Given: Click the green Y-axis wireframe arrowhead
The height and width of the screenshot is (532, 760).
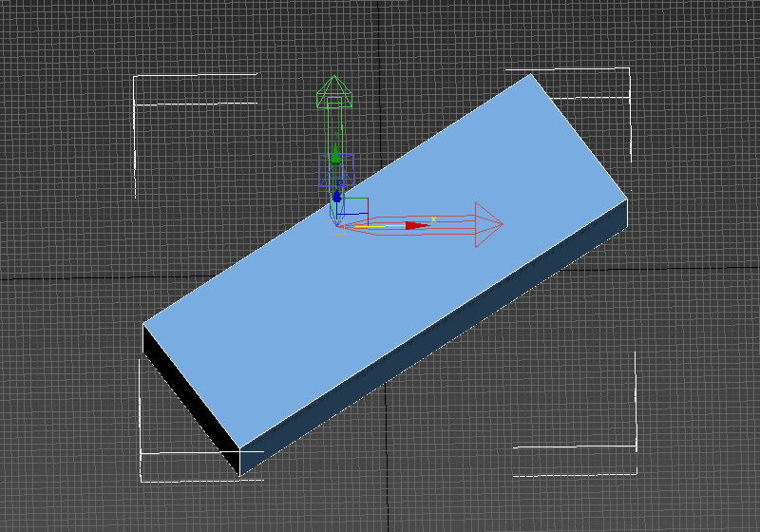Looking at the screenshot, I should pos(334,93).
